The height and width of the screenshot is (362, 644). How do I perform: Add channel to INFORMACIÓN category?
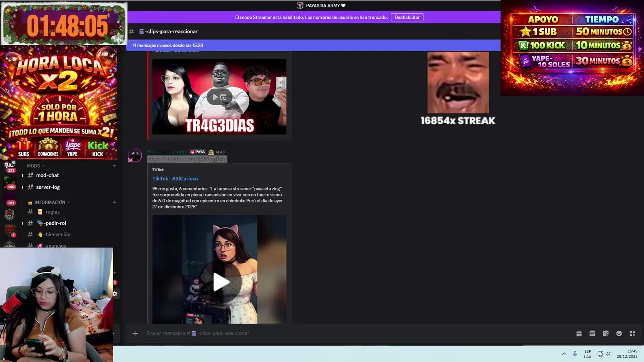[115, 202]
